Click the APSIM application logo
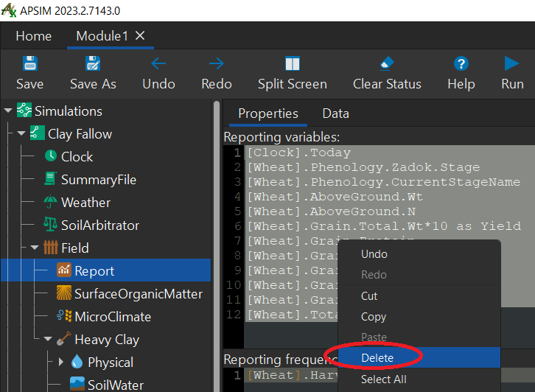 pyautogui.click(x=9, y=10)
